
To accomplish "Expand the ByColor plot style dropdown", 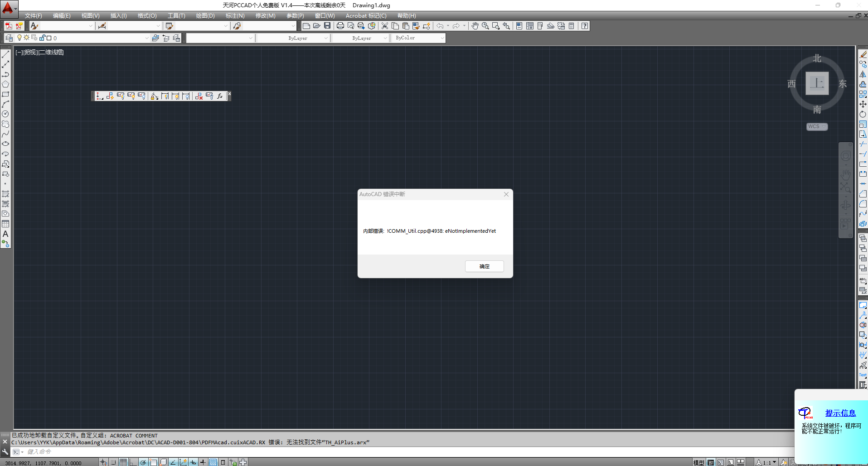I will (x=442, y=38).
